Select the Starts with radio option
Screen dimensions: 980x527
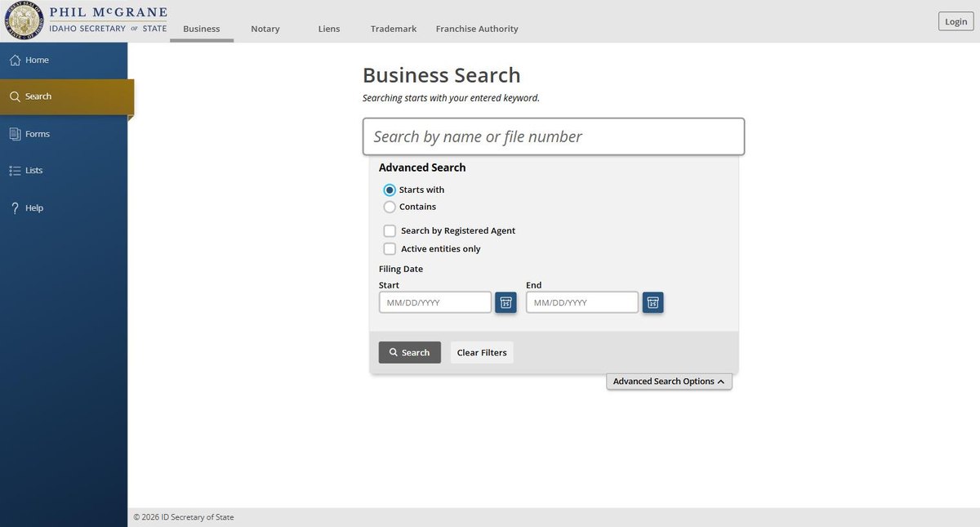click(390, 190)
